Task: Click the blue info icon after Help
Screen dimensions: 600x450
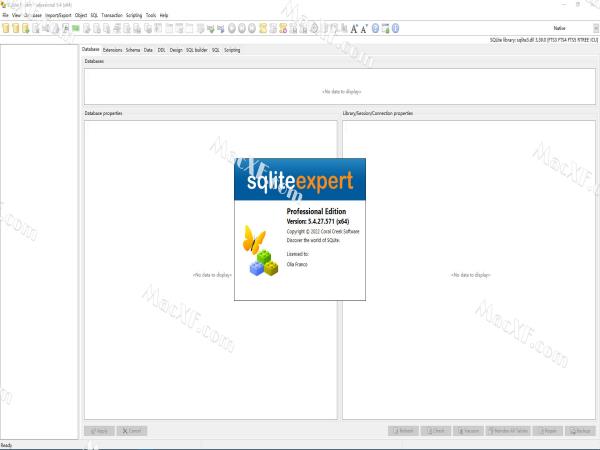Action: tap(396, 28)
